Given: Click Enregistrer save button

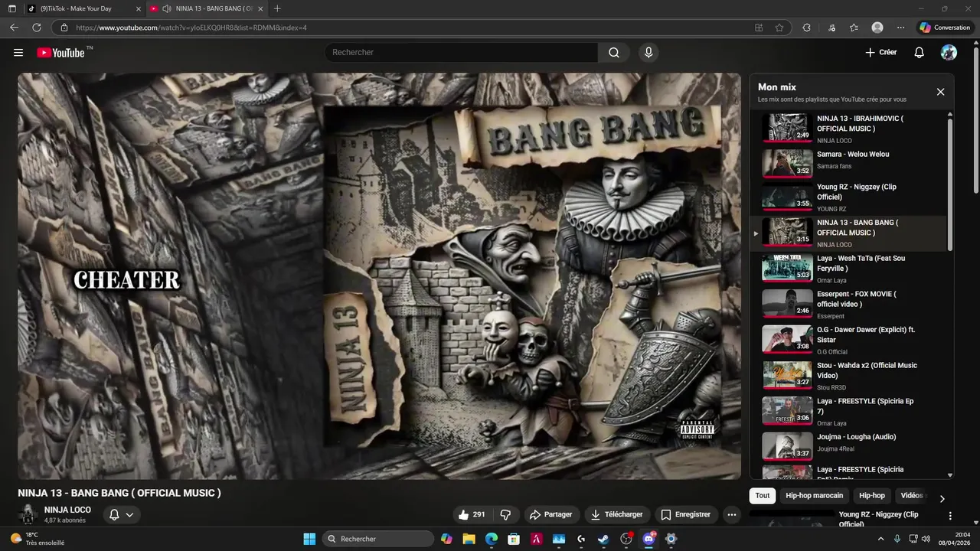Looking at the screenshot, I should [686, 514].
